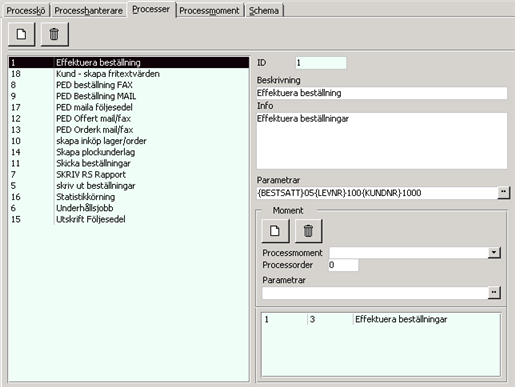Switch to the Processkö tab
This screenshot has height=387, width=515.
[26, 11]
